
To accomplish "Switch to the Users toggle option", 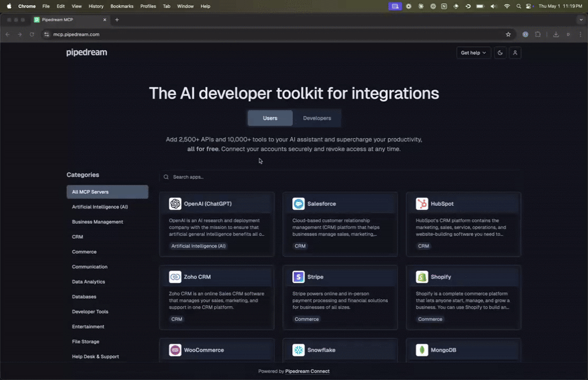I will pos(270,118).
